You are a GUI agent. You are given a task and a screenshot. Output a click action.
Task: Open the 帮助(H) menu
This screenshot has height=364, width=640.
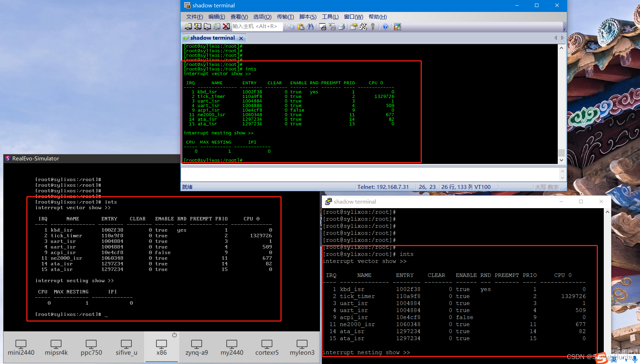coord(377,17)
